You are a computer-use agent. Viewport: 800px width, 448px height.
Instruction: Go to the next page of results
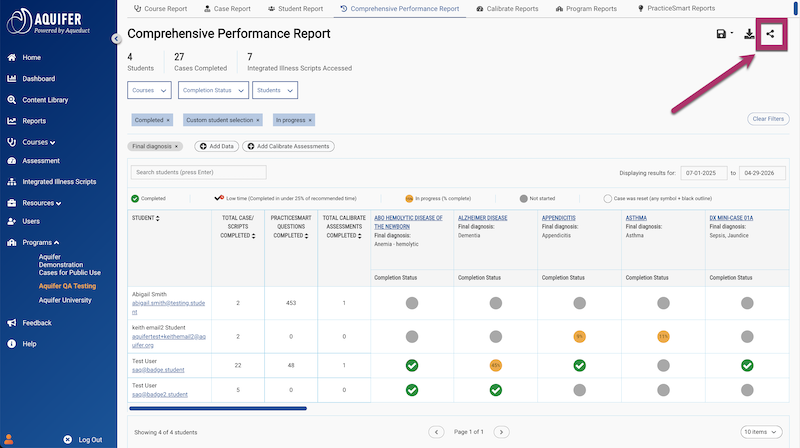(502, 432)
